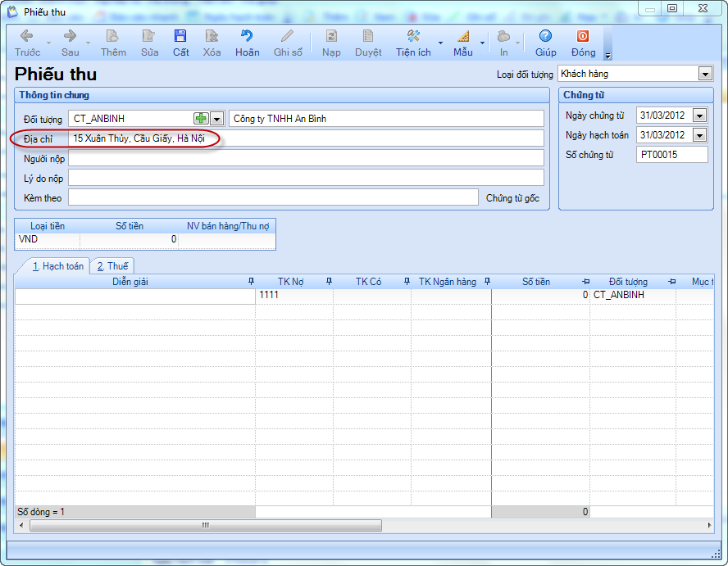Pin the TK Có column

pyautogui.click(x=407, y=281)
